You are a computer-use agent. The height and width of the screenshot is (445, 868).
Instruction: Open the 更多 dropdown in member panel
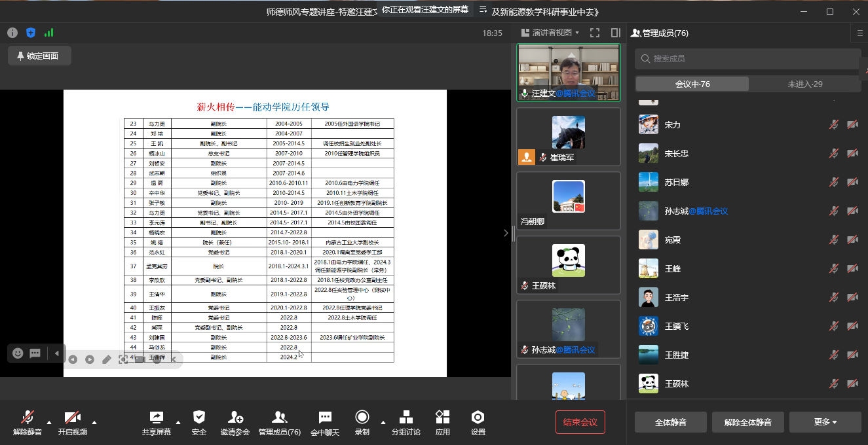825,422
